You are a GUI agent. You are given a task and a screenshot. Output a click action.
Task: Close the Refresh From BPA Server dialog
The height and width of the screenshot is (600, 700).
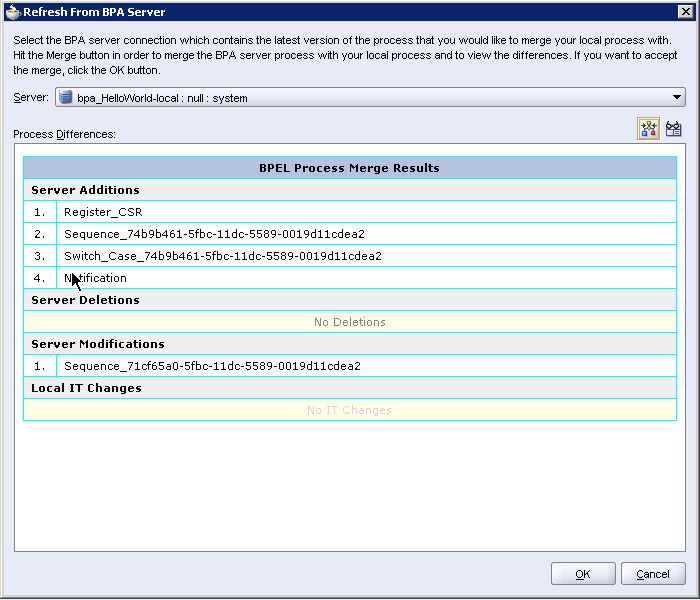(x=688, y=11)
